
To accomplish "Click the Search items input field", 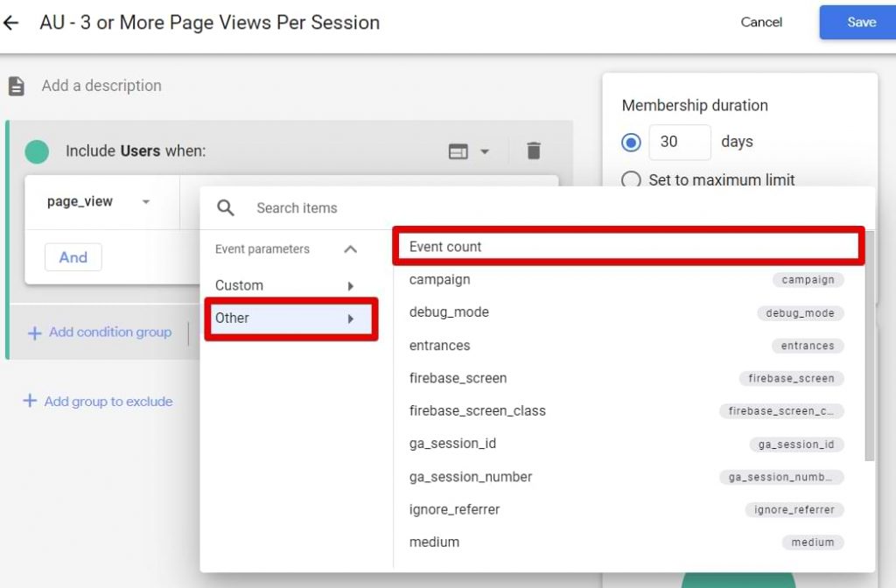I will [x=297, y=208].
